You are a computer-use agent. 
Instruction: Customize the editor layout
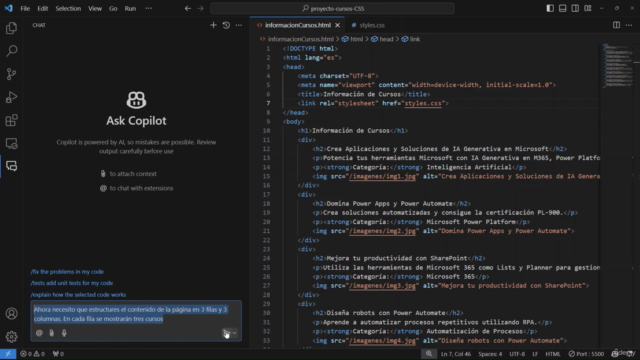coord(588,8)
